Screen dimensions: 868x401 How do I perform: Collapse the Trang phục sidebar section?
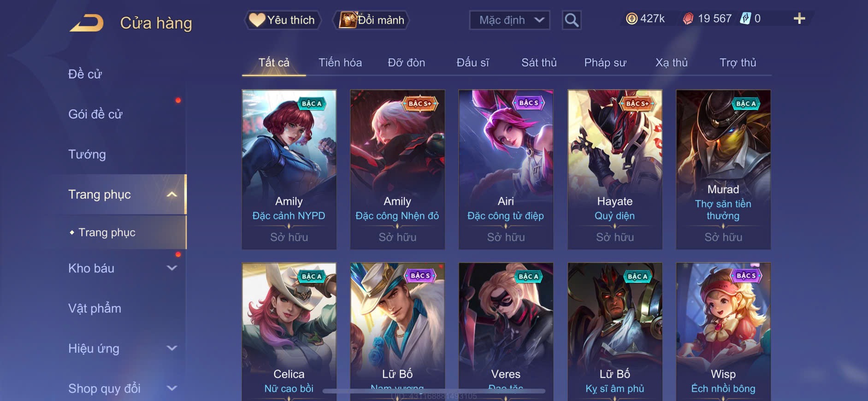coord(171,195)
